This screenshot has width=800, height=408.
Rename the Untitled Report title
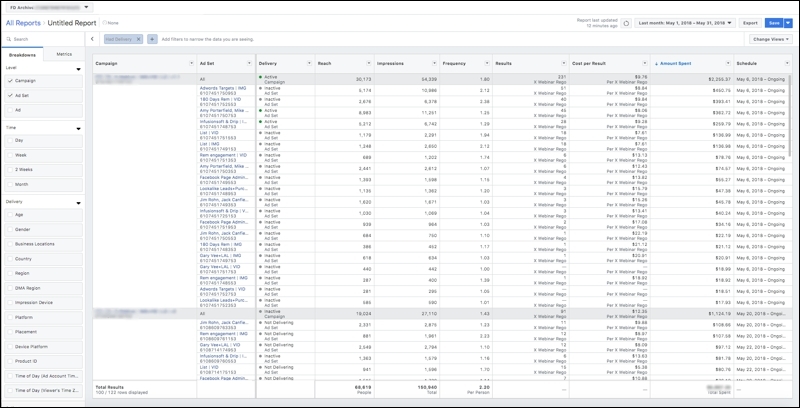click(72, 23)
